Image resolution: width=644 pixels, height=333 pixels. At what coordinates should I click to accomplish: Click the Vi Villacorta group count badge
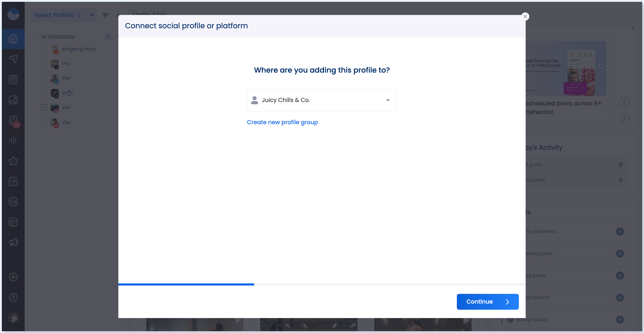(x=107, y=37)
